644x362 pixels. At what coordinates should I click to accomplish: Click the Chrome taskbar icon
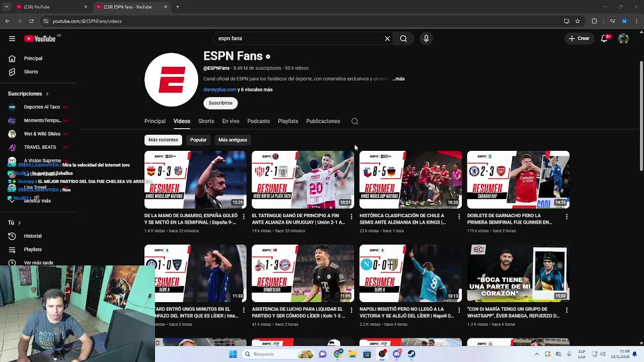pyautogui.click(x=338, y=354)
